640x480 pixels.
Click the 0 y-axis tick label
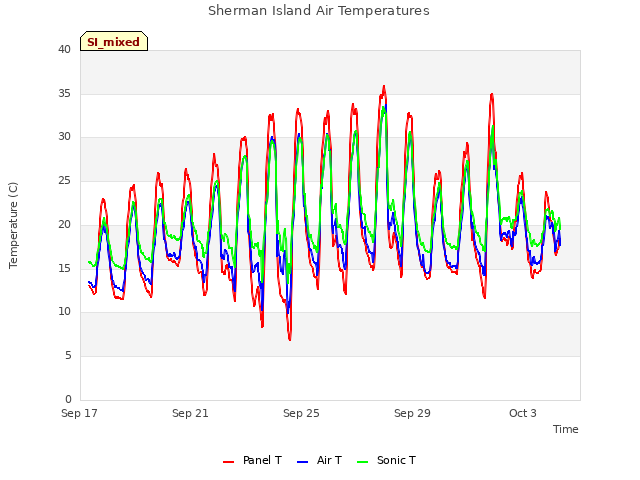click(x=68, y=399)
